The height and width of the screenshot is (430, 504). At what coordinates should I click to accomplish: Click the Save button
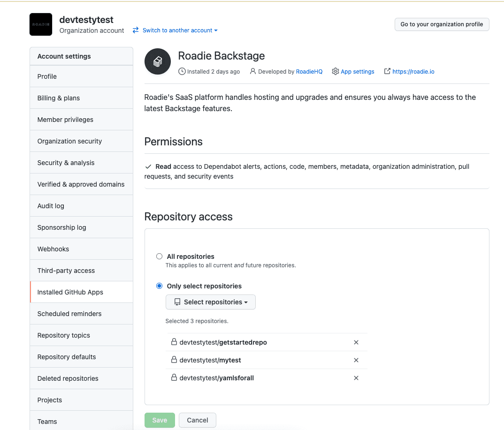tap(160, 420)
